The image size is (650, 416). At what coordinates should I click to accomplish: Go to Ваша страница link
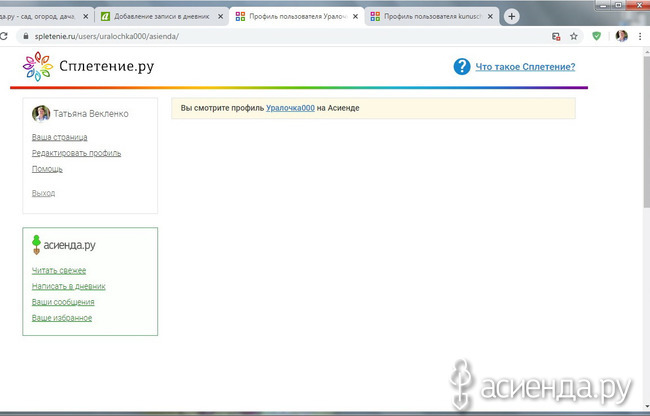coord(59,137)
